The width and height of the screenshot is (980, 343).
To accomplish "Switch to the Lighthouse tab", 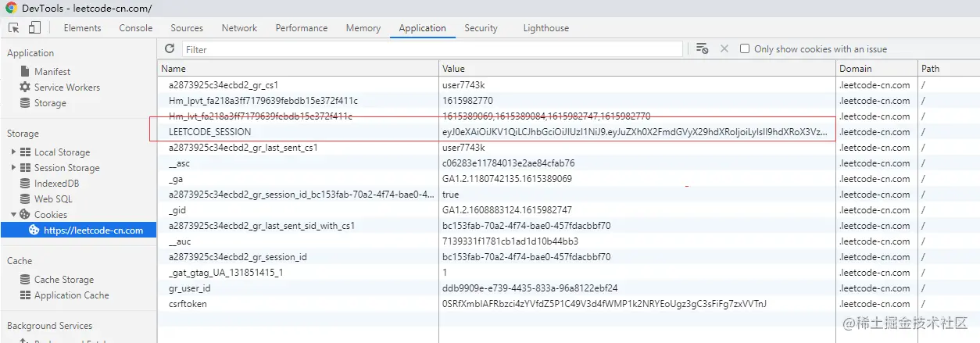I will click(545, 28).
